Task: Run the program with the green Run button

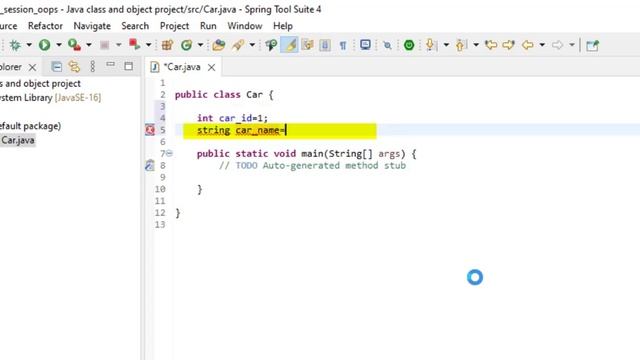Action: pos(44,45)
